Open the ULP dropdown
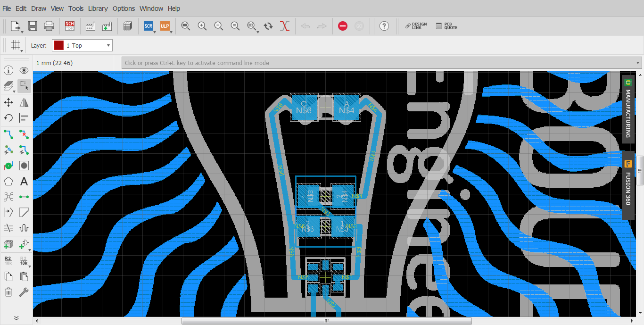The width and height of the screenshot is (644, 325). pyautogui.click(x=171, y=32)
